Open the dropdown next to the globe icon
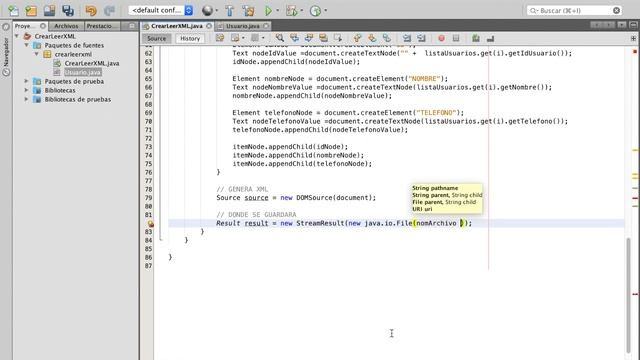The width and height of the screenshot is (640, 360). tap(217, 11)
